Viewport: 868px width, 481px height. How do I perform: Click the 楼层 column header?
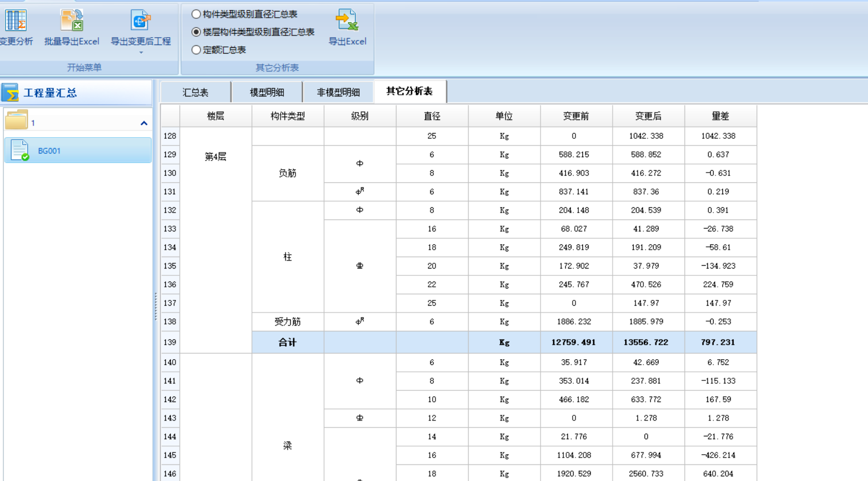216,116
